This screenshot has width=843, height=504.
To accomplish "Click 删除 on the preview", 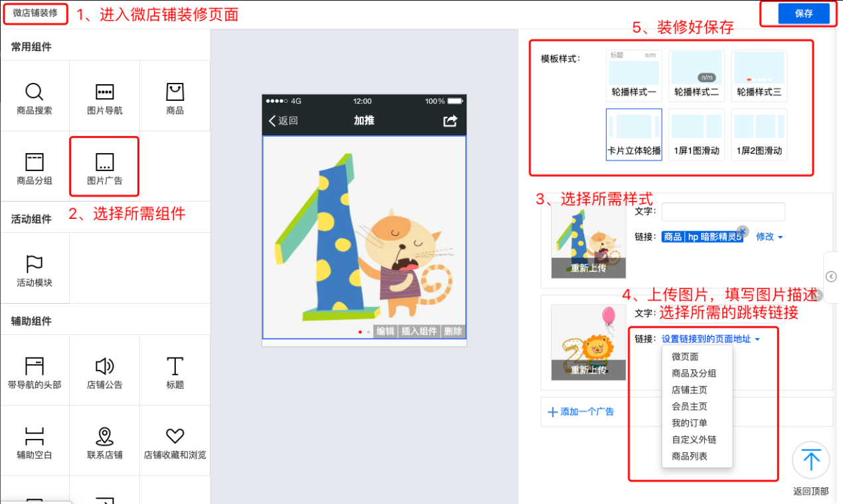I will coord(453,332).
